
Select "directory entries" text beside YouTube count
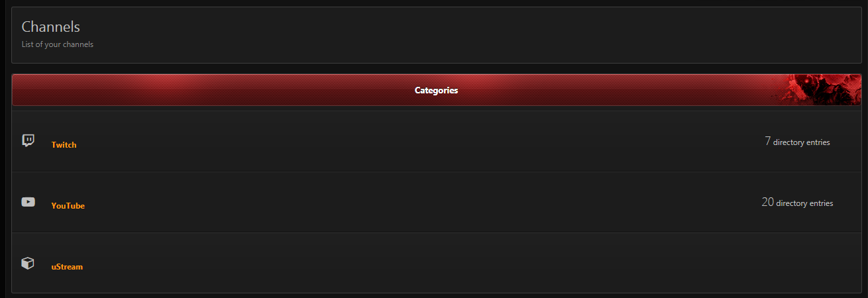point(804,203)
